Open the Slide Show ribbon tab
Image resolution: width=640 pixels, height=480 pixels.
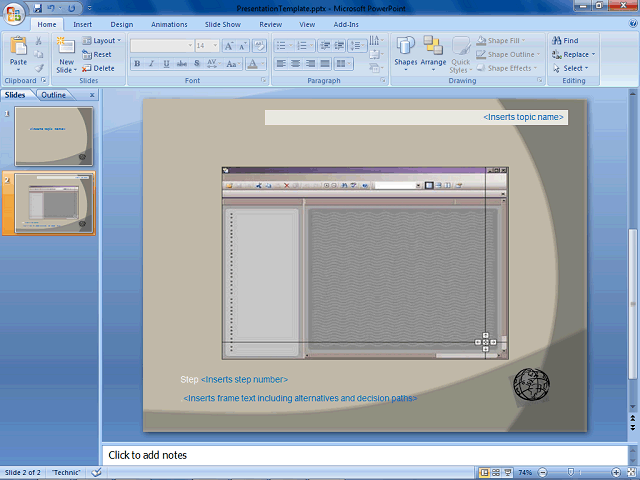[x=222, y=24]
